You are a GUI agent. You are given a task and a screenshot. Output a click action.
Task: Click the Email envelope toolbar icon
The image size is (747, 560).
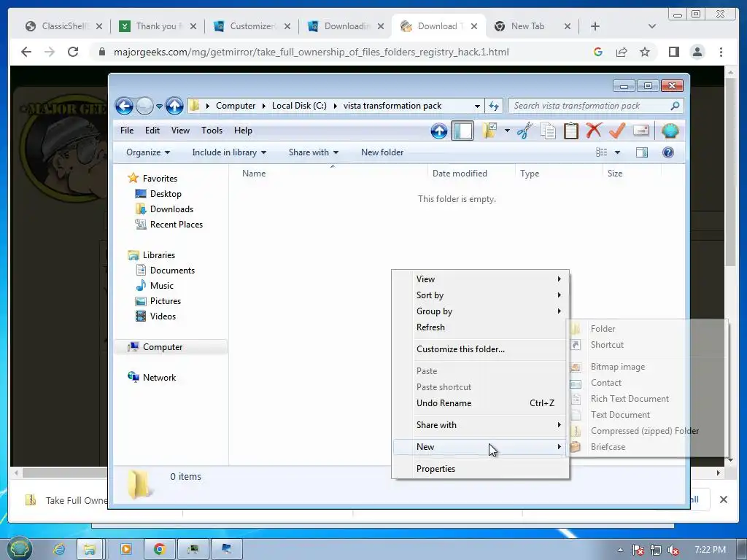[640, 130]
